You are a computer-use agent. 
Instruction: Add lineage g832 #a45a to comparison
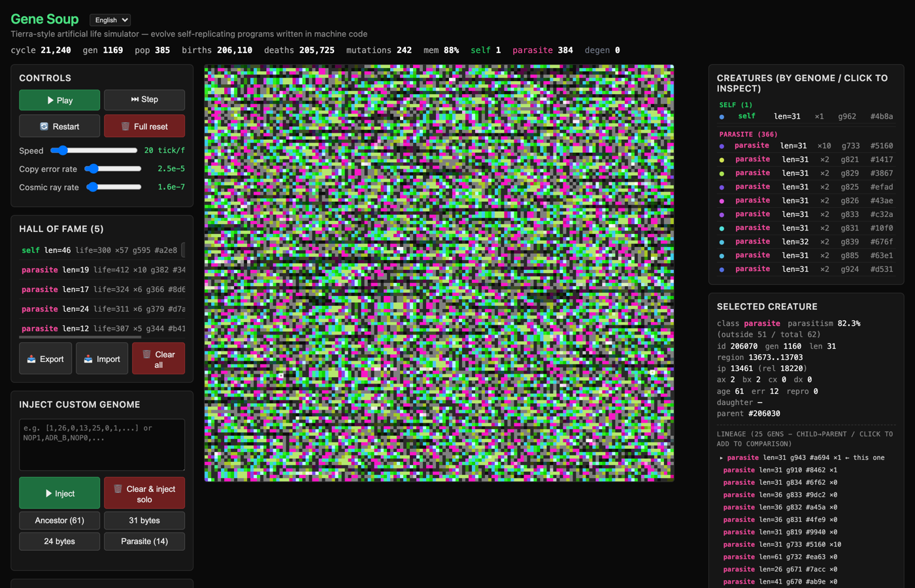(x=806, y=508)
